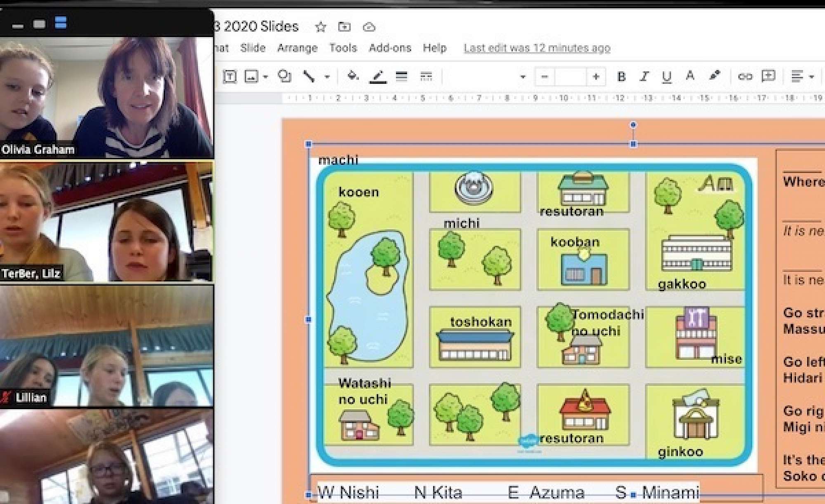The image size is (825, 504).
Task: Click the Insert link icon
Action: pyautogui.click(x=745, y=77)
